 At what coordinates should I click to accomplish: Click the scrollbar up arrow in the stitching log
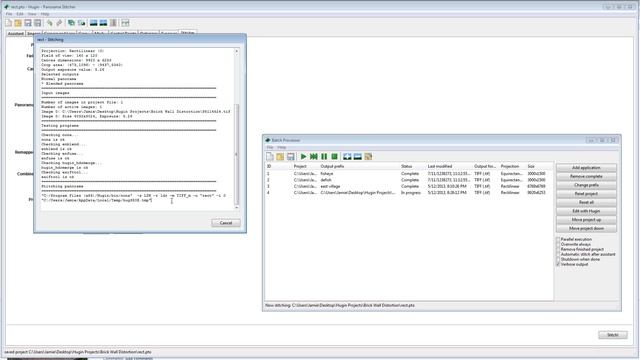coord(236,51)
